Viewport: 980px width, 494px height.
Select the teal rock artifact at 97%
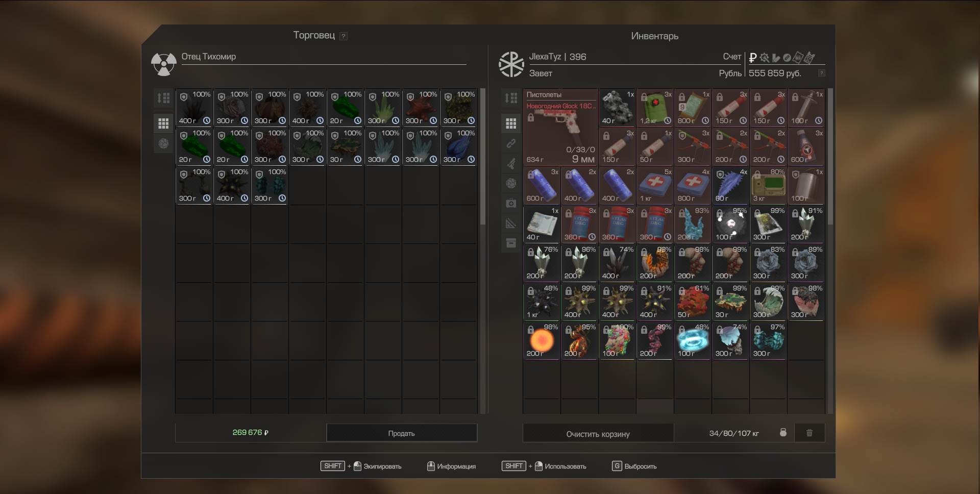click(x=768, y=340)
